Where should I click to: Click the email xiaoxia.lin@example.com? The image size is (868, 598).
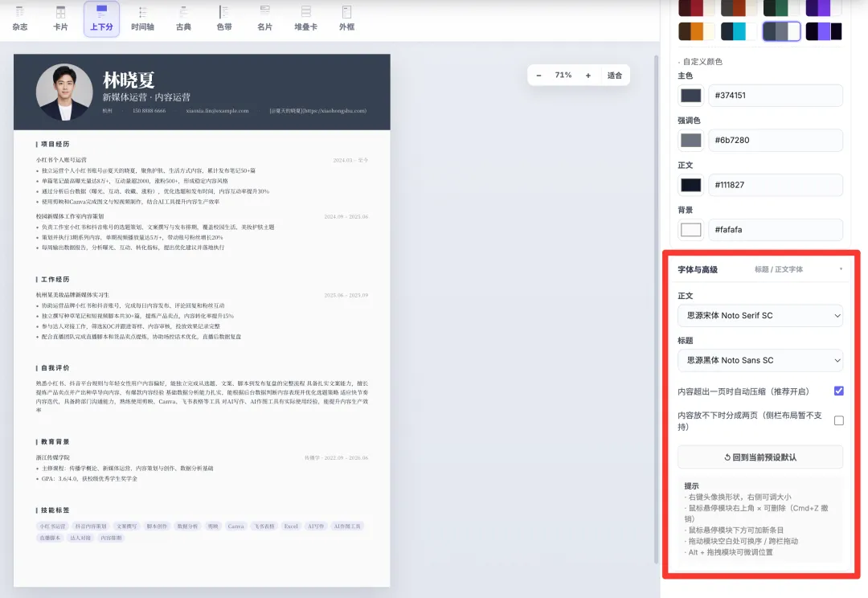pos(217,111)
